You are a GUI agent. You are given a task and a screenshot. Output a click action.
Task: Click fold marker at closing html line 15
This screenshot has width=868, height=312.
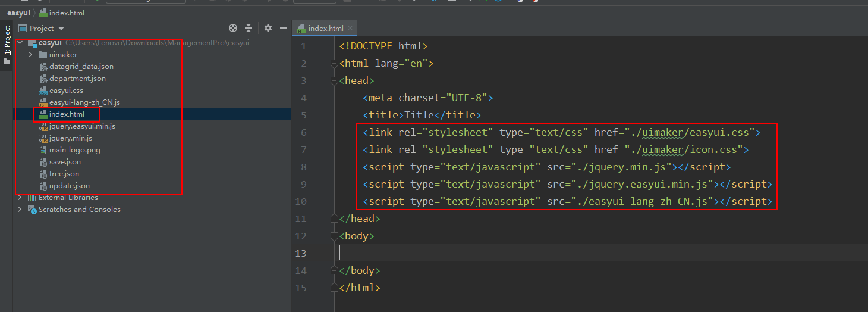334,288
